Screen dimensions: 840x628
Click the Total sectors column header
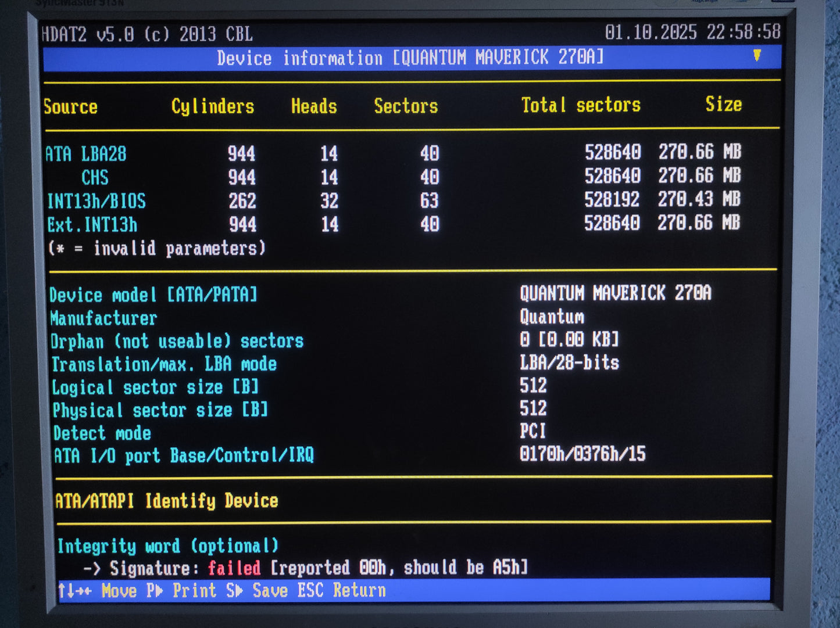581,105
